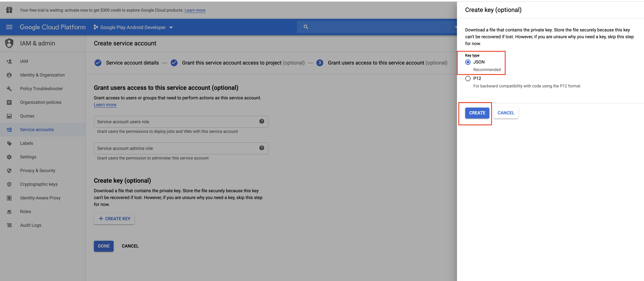
Task: Click CANCEL next to the DONE button
Action: [x=130, y=246]
